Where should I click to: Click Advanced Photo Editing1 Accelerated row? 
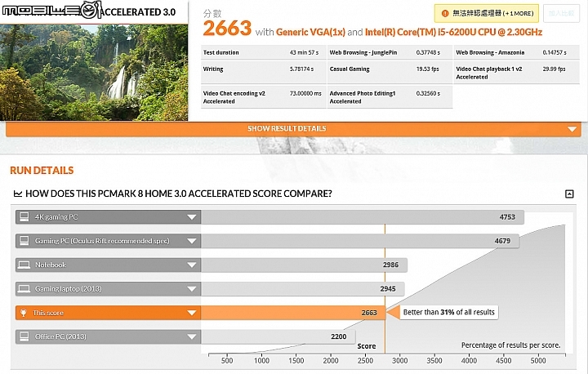pos(390,97)
